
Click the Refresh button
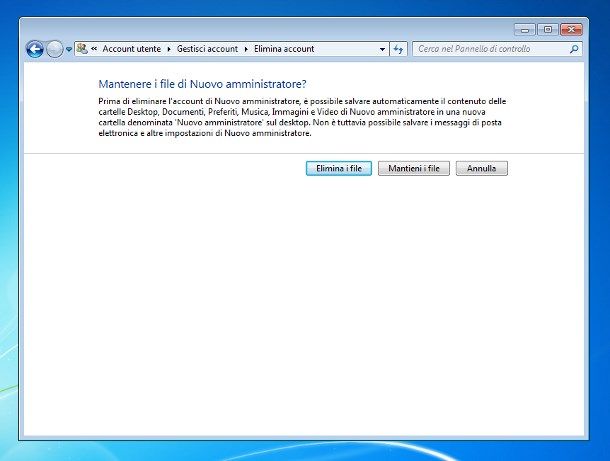point(398,49)
